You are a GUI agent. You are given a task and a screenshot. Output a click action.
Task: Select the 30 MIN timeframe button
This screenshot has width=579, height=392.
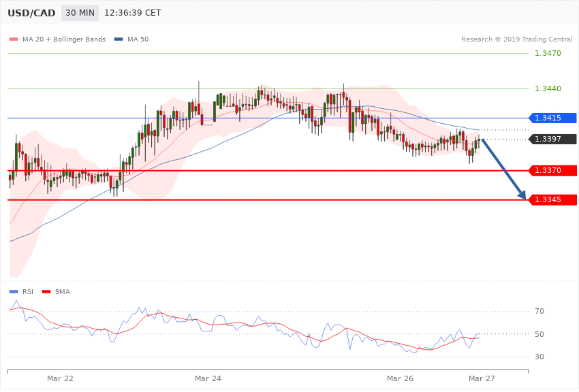[80, 13]
